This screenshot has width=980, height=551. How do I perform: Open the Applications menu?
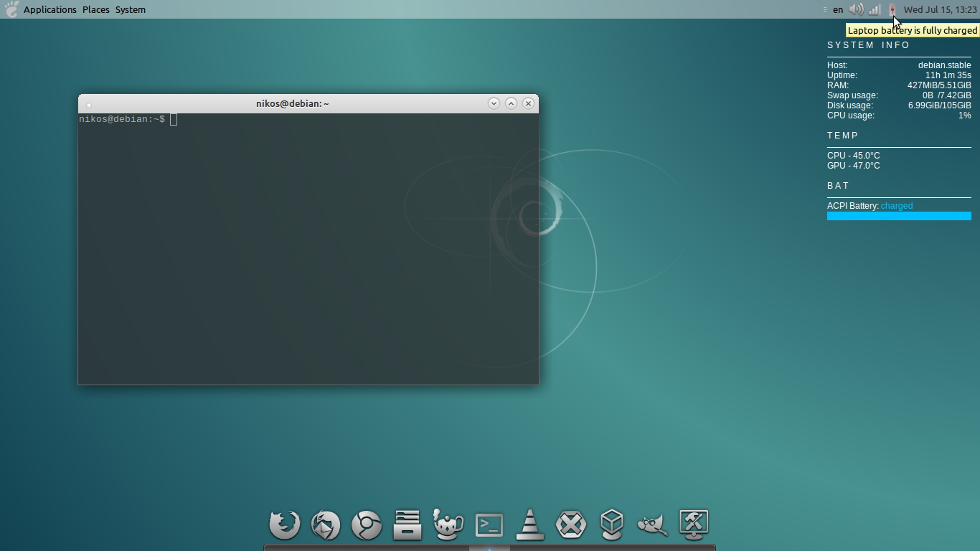point(50,9)
